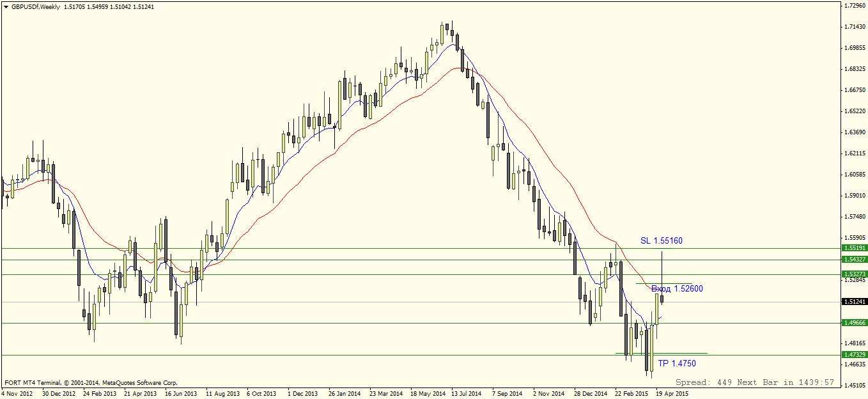Click the '13 Jul 2014' date label

[467, 394]
